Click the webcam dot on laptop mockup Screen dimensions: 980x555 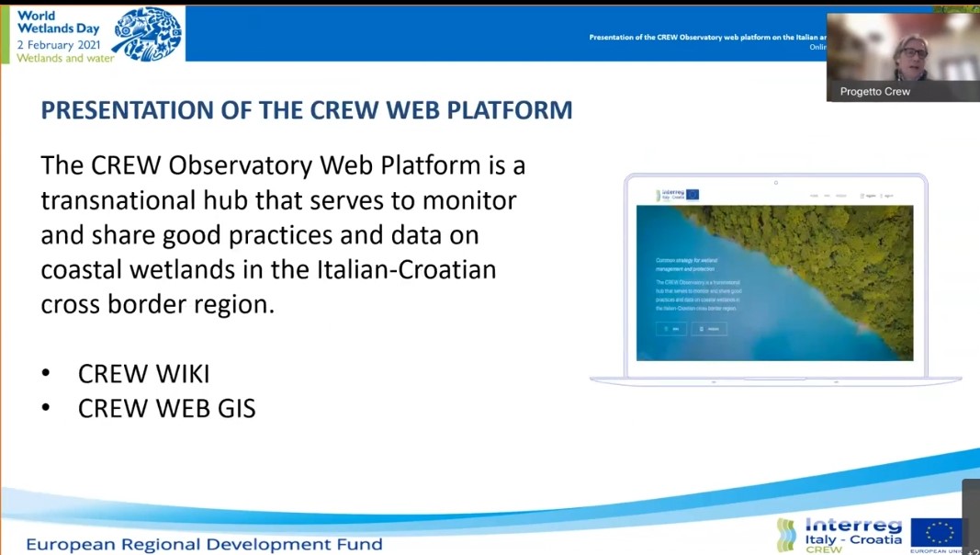coord(775,183)
